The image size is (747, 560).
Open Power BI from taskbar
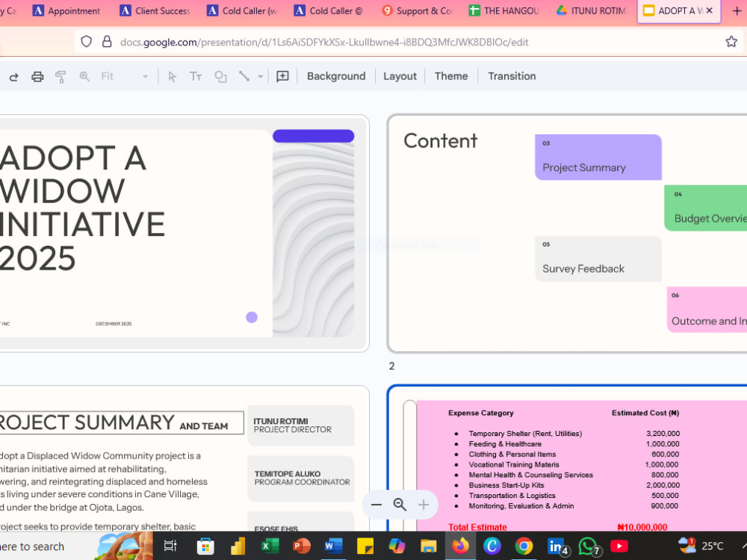pyautogui.click(x=238, y=547)
